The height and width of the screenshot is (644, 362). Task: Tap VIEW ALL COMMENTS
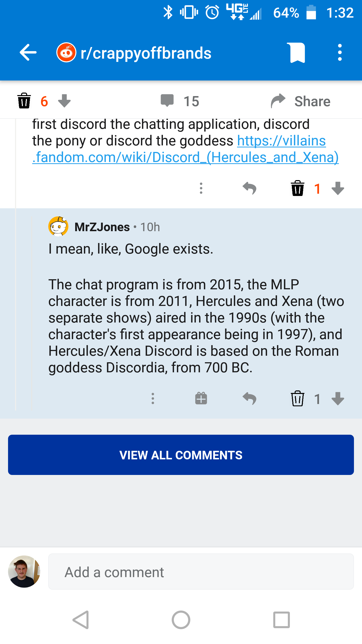tap(181, 455)
